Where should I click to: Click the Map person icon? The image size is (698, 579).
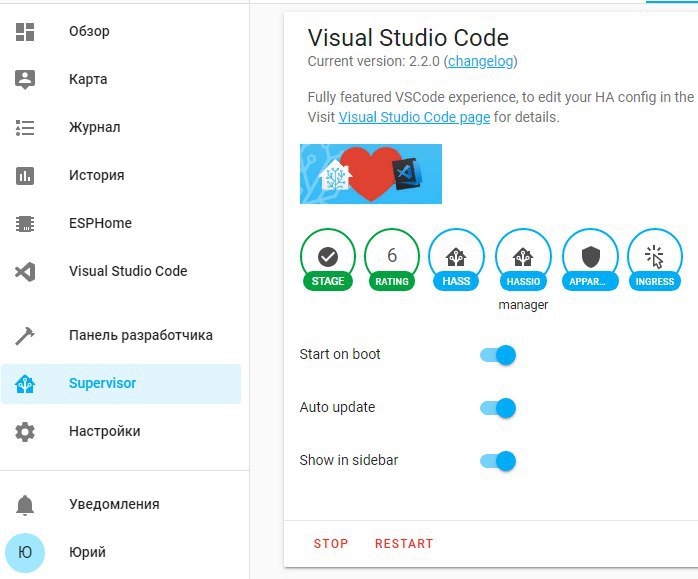[x=25, y=80]
